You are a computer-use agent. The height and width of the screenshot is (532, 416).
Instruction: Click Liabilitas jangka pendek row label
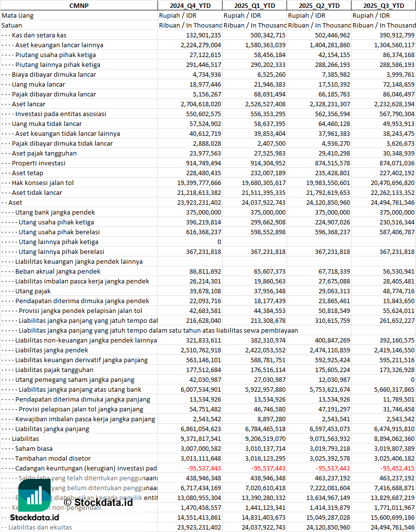coord(52,350)
